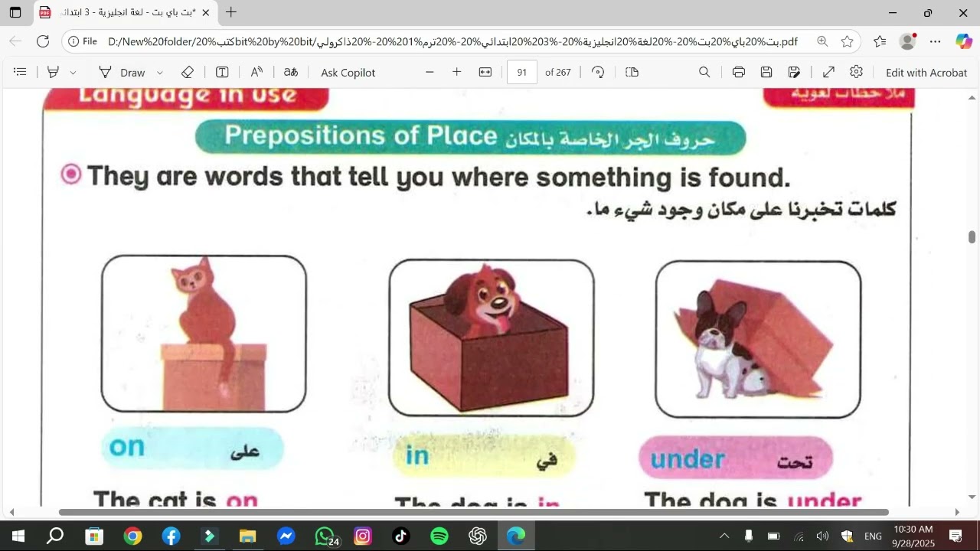The height and width of the screenshot is (551, 980).
Task: Click the page number field showing 91
Action: tap(522, 72)
